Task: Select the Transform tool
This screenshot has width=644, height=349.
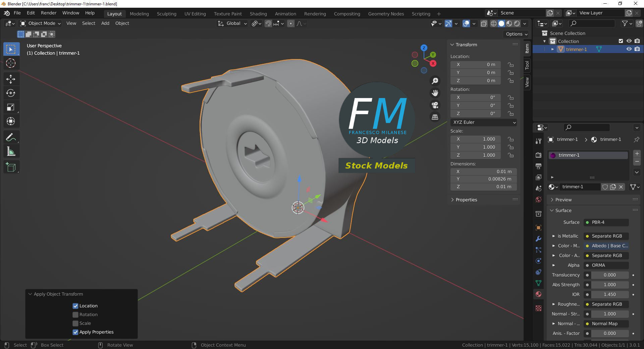Action: tap(11, 121)
